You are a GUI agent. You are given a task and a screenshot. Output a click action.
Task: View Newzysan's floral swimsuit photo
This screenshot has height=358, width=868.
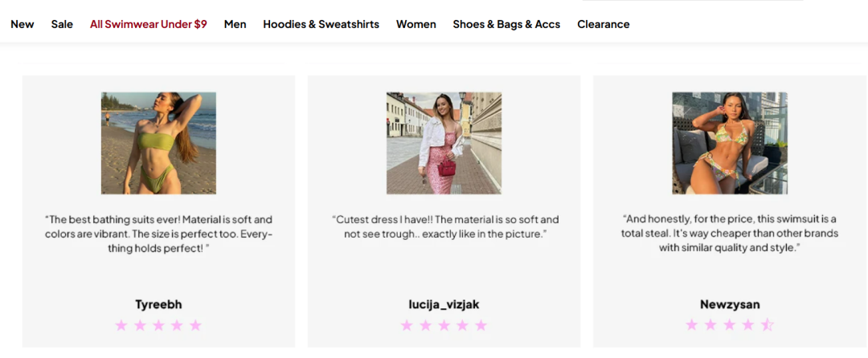(730, 143)
